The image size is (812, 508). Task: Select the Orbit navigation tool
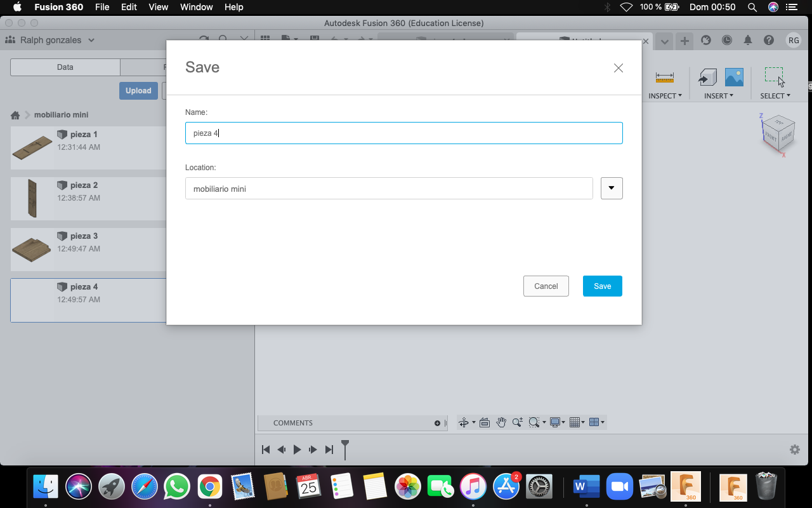click(x=464, y=422)
